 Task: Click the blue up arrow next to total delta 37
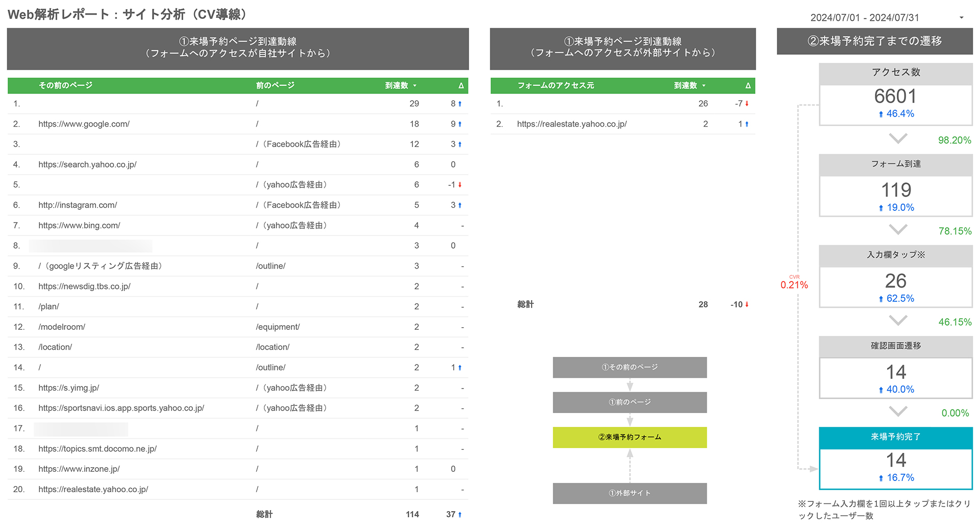(x=460, y=514)
